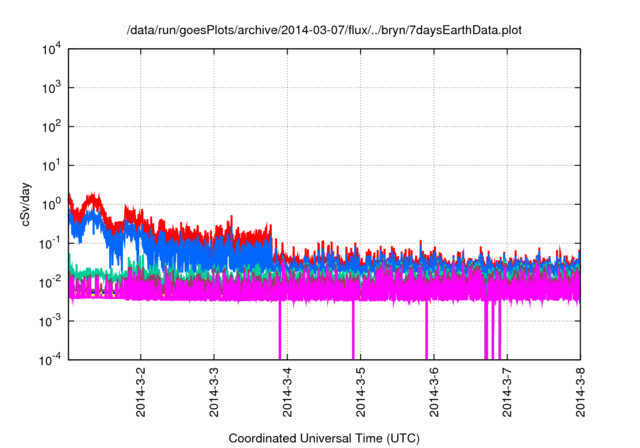This screenshot has height=448, width=640.
Task: Click the 10^3 y-axis tick label
Action: pos(51,87)
